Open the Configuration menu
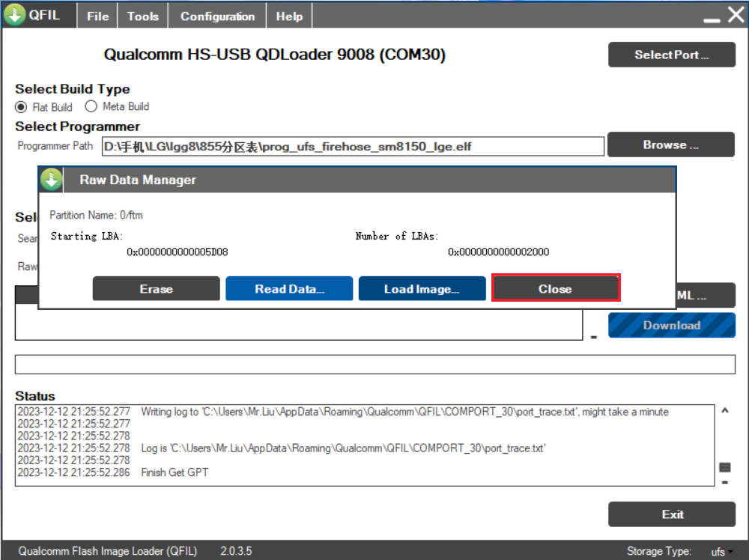 217,16
